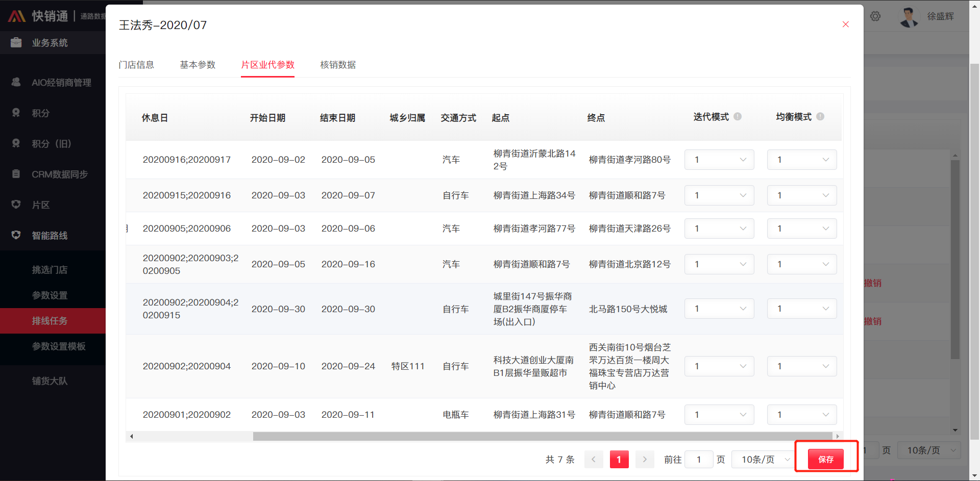Click the 智能路线 shield icon
Viewport: 980px width, 481px height.
click(x=16, y=235)
